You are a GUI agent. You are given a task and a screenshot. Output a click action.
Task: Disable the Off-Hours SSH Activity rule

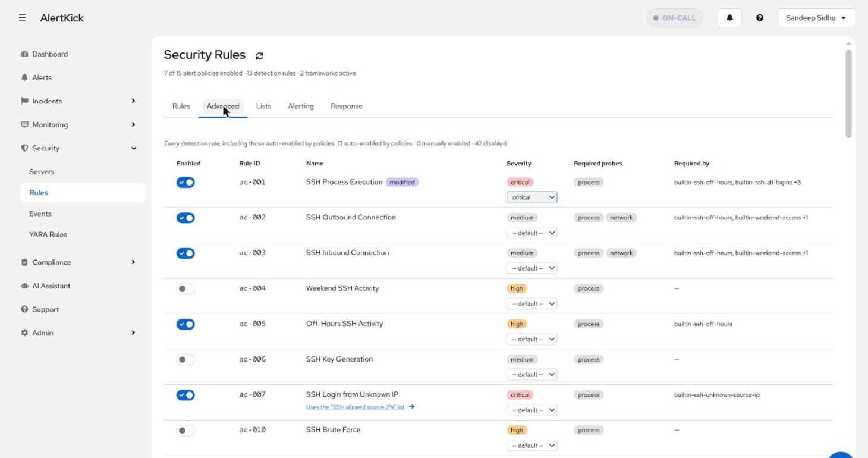coord(185,324)
